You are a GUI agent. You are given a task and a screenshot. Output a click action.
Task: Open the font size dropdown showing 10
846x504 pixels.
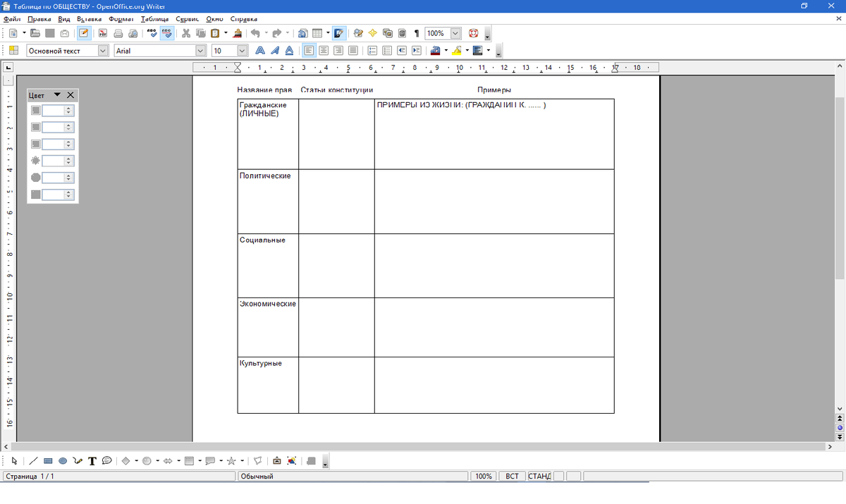(x=243, y=51)
